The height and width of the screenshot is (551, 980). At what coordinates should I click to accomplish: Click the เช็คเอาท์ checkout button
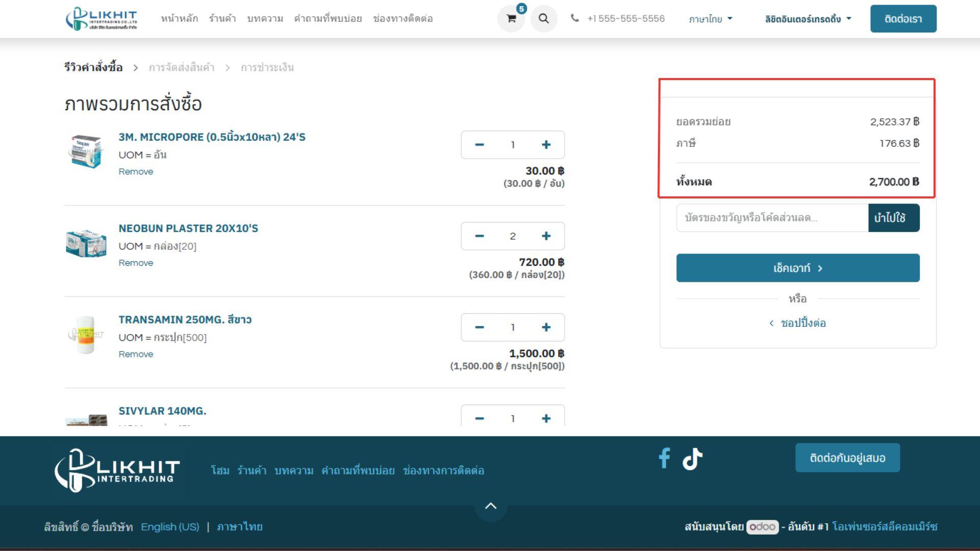[798, 268]
